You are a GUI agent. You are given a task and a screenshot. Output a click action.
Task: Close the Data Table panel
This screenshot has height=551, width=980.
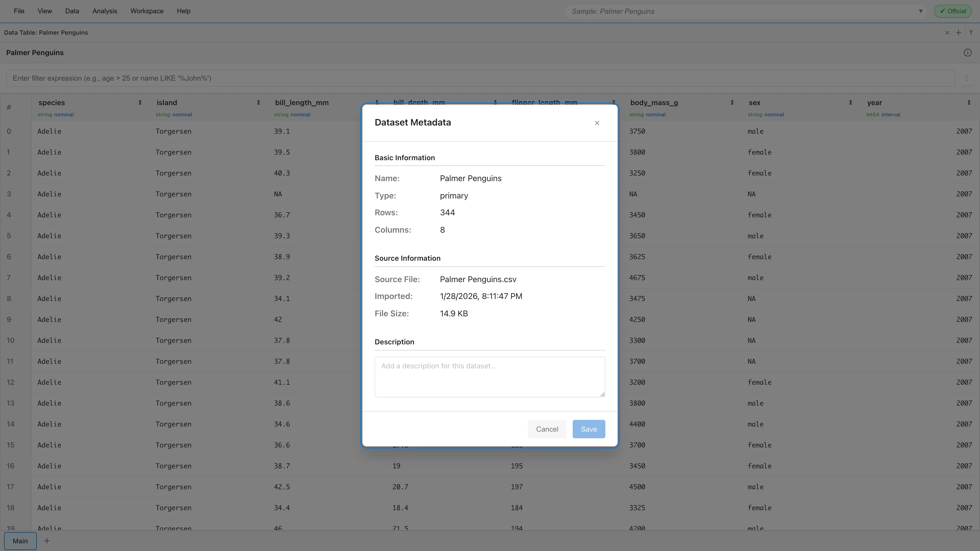[947, 33]
